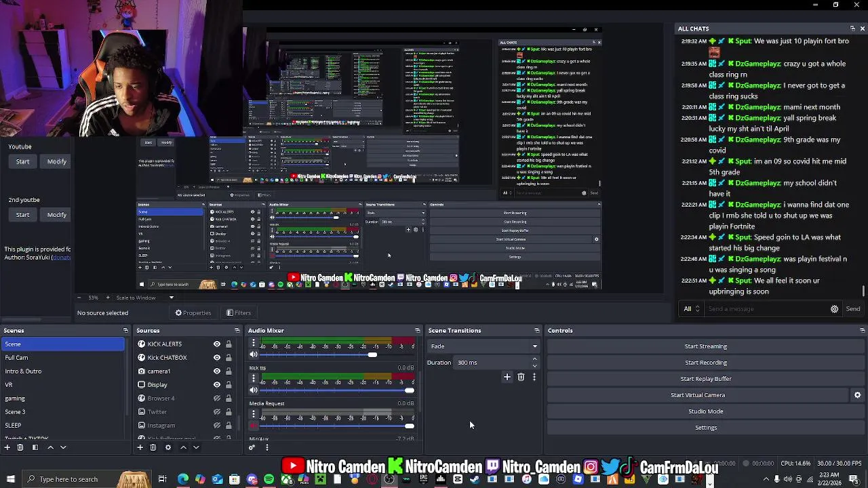Open Advanced Audio Properties gear icon
This screenshot has height=488, width=868.
coord(252,447)
